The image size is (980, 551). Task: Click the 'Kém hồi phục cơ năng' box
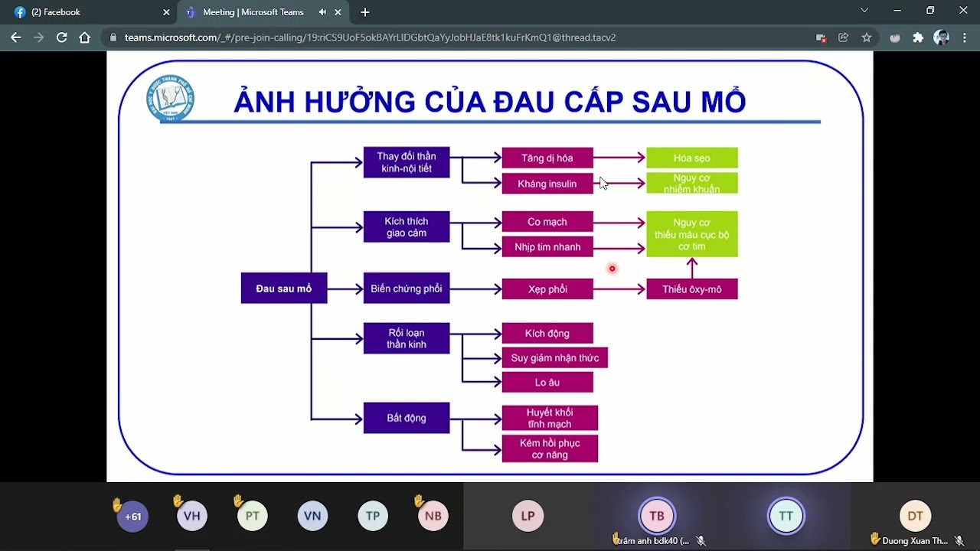[x=550, y=449]
